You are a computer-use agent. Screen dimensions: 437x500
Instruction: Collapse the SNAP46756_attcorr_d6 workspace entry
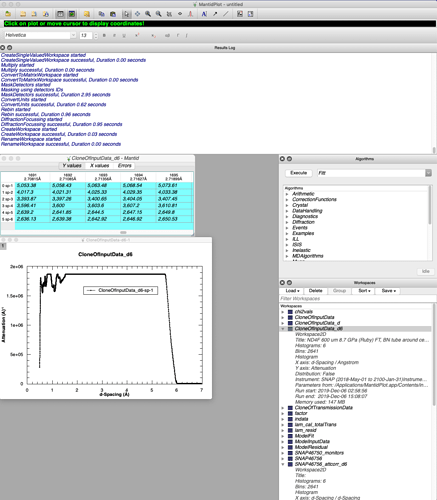coord(283,464)
